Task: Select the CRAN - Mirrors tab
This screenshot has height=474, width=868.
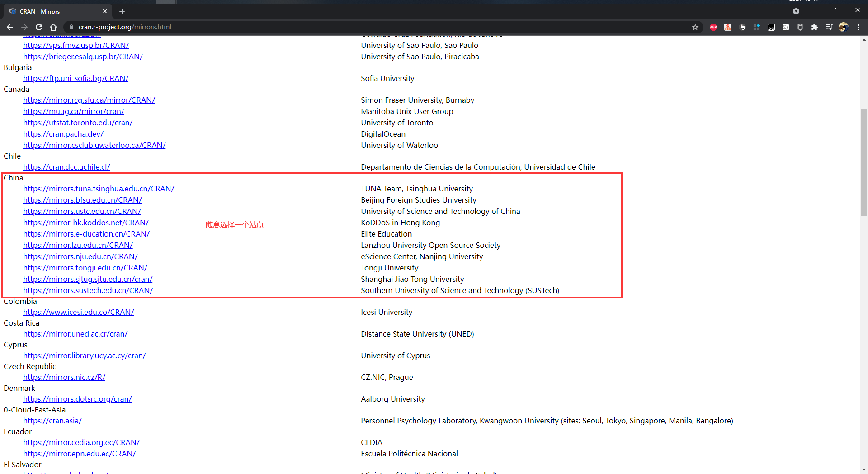Action: (x=50, y=11)
